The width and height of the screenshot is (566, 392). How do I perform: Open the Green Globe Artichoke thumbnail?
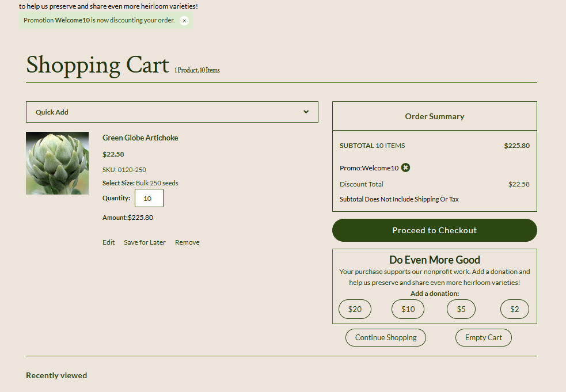pos(57,163)
